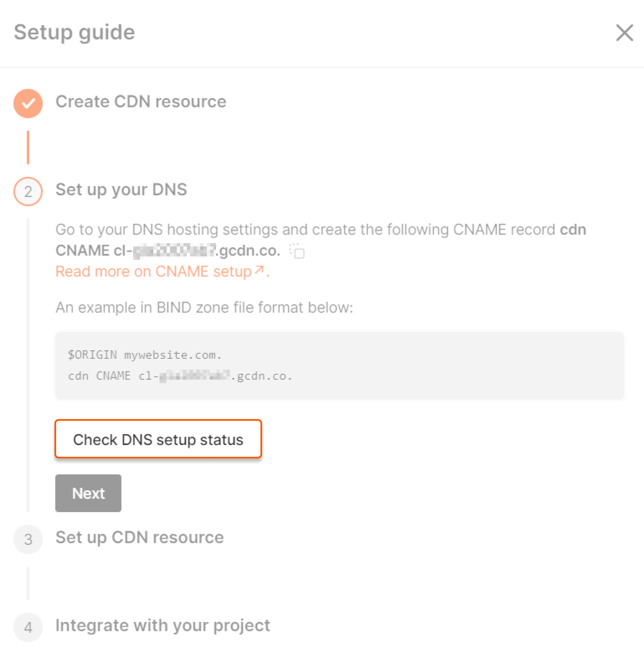
Task: Click the cdn CNAME line in code block
Action: click(x=180, y=375)
